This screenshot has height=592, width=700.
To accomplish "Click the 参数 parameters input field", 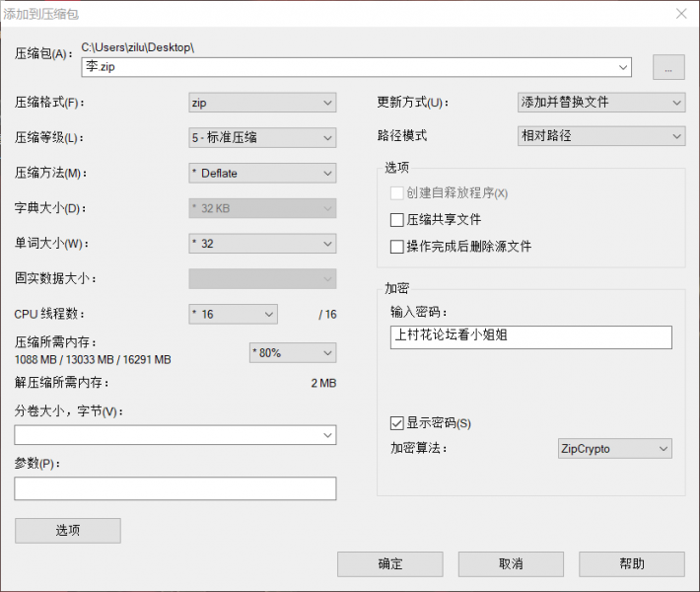I will click(x=175, y=489).
